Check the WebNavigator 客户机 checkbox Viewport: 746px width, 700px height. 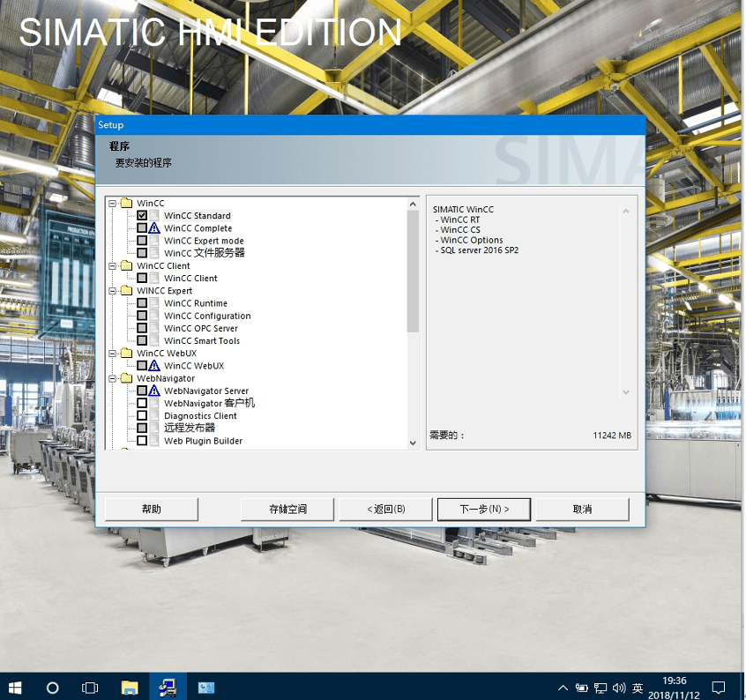[x=142, y=403]
